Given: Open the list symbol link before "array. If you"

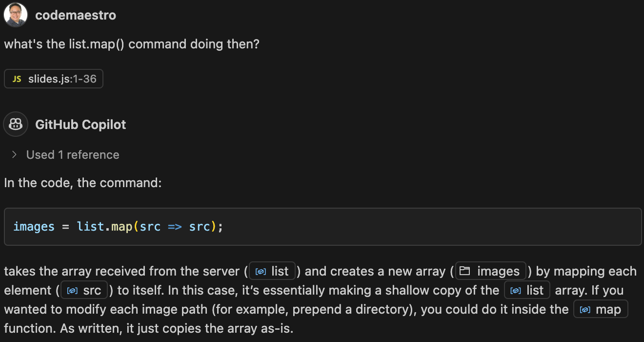Looking at the screenshot, I should click(x=527, y=290).
